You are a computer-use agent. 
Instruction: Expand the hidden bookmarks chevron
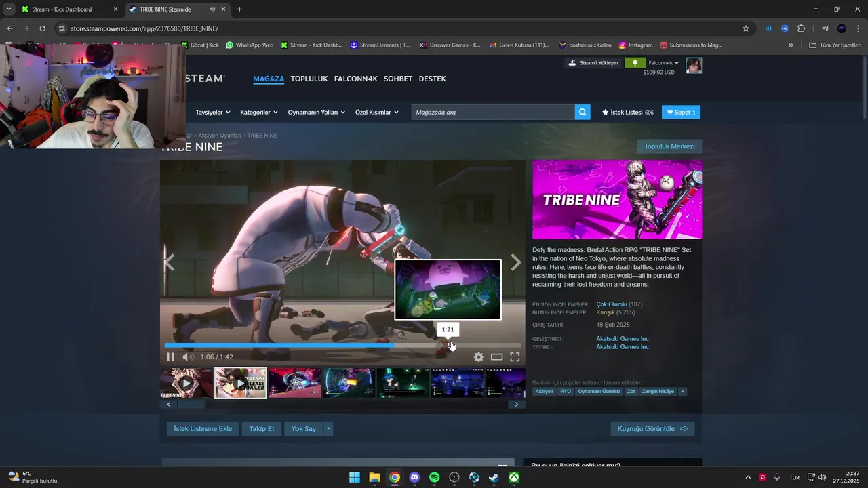(x=791, y=45)
